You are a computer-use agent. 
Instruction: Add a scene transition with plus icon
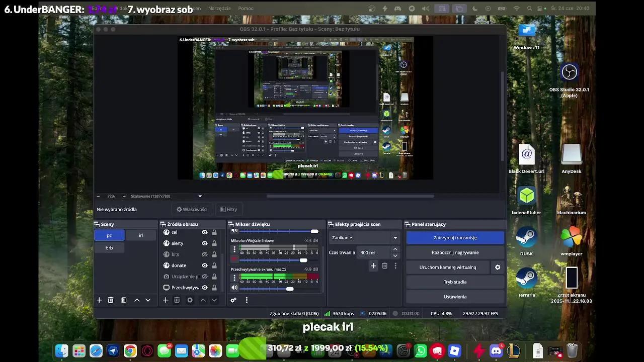coord(373,266)
